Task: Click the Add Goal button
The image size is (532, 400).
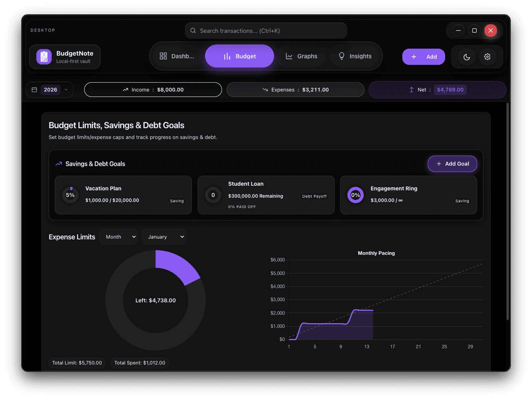Action: tap(452, 164)
